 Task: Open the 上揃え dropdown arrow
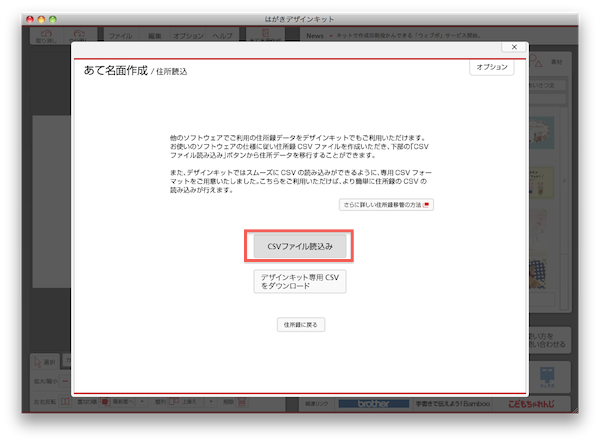(211, 402)
